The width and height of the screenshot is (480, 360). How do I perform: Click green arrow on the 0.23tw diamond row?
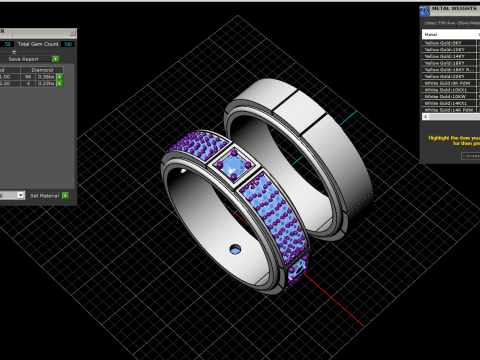[x=60, y=83]
